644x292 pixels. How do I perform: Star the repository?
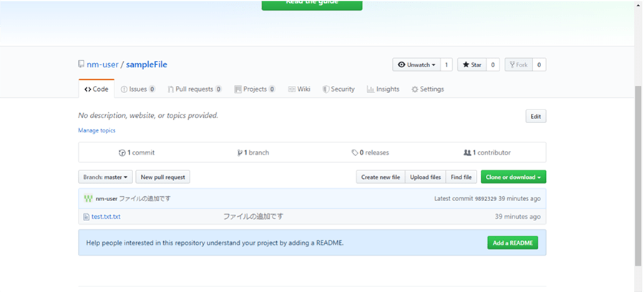(472, 65)
